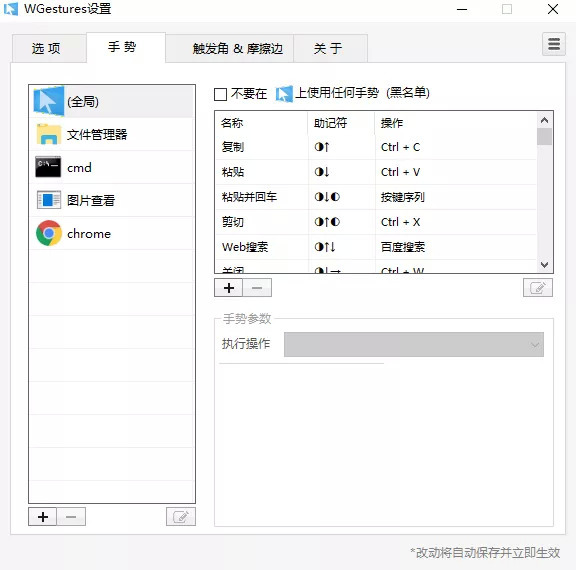Select the (全局) global cursor icon
This screenshot has height=570, width=576.
(x=49, y=101)
